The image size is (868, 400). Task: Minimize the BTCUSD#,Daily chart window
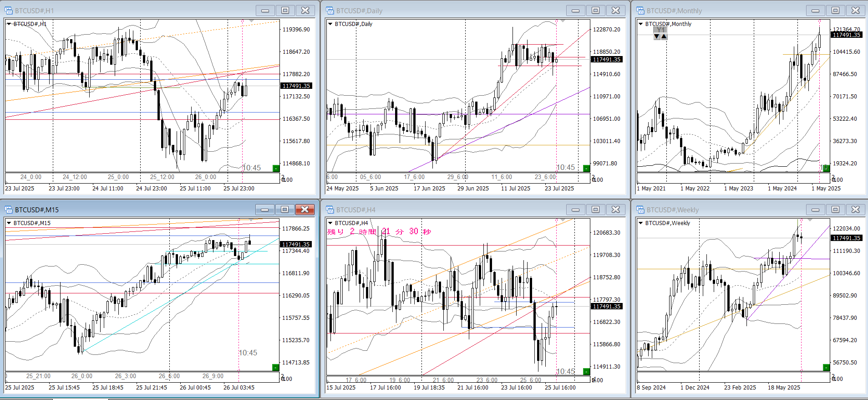point(576,10)
